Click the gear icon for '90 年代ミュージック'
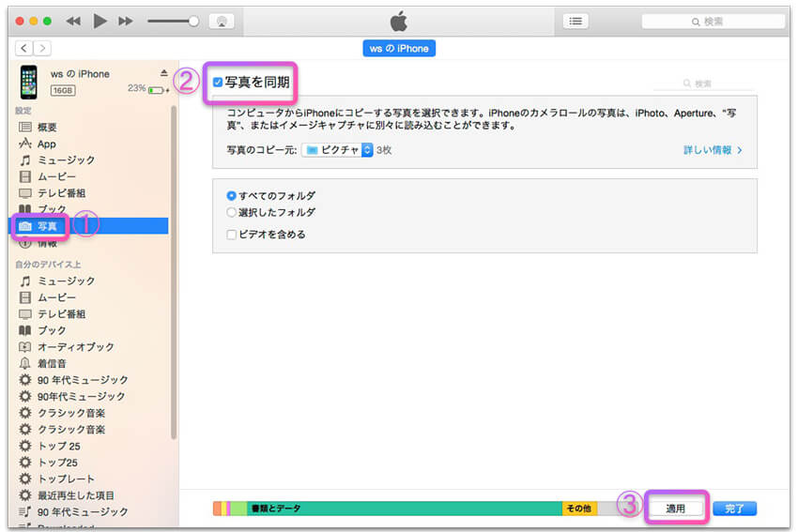Screen dimensions: 798x532 25,379
